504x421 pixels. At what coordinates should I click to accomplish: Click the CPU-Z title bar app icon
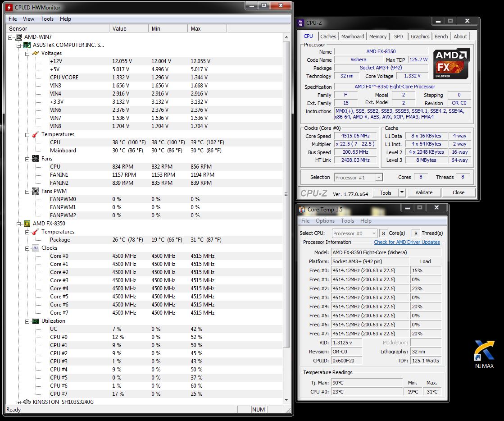click(300, 23)
